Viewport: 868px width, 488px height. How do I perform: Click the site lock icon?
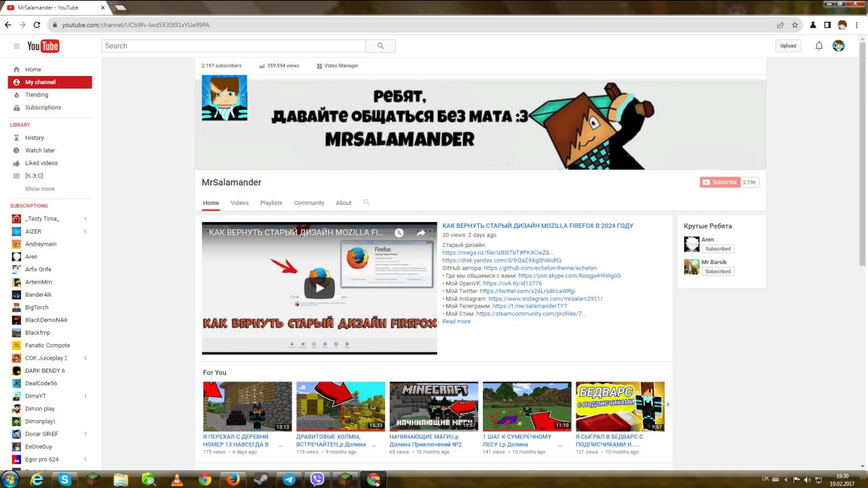click(56, 25)
